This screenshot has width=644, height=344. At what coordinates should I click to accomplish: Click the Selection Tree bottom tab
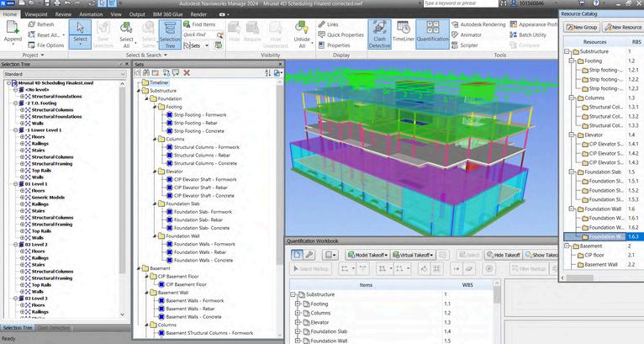[18, 328]
